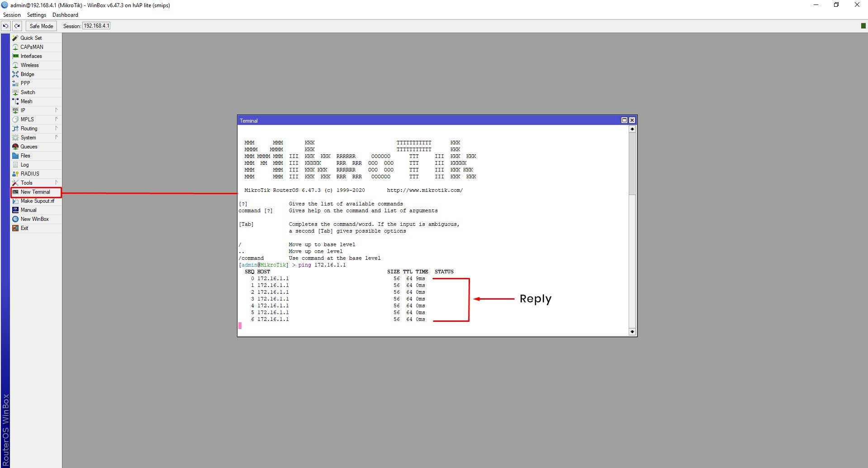Expand the MPLS submenu arrow
Screen dimensions: 868x468
(x=57, y=119)
